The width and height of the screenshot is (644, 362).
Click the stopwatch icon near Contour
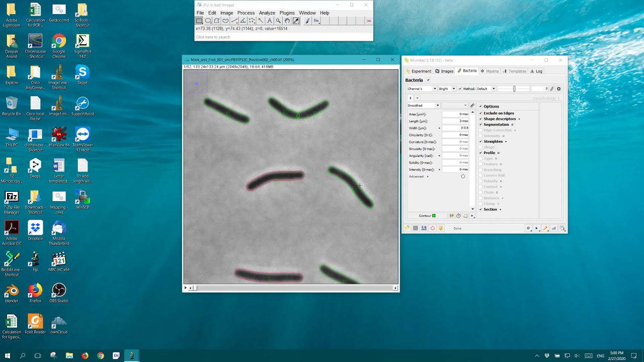click(458, 216)
